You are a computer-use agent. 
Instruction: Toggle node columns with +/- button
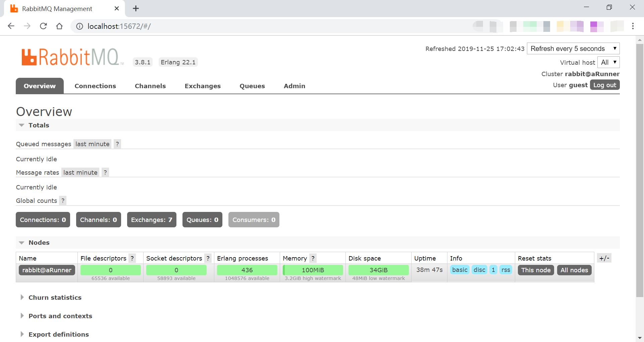(x=604, y=258)
